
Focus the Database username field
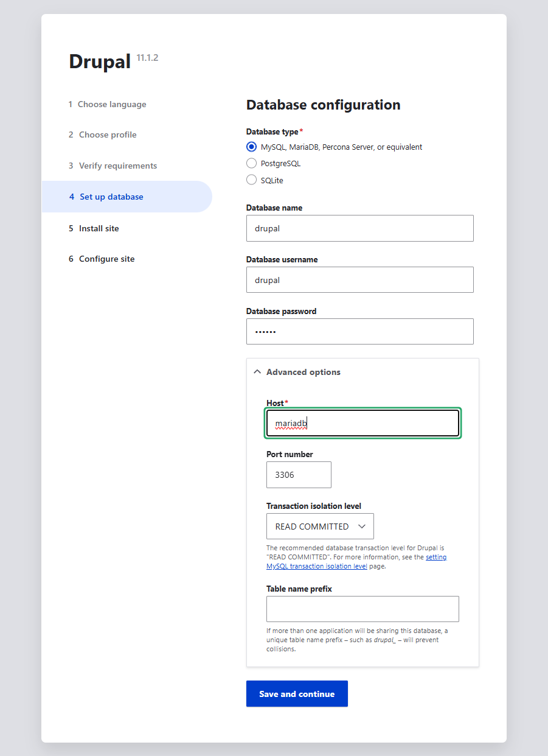coord(359,280)
